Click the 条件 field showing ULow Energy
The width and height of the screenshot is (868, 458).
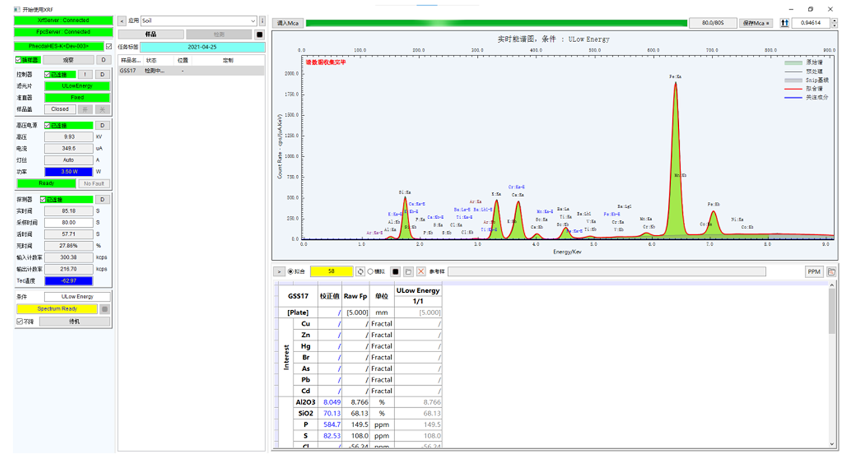coord(77,297)
